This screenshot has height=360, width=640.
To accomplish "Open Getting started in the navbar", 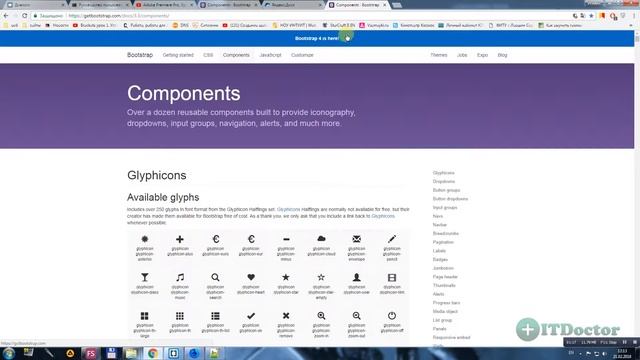I will tap(178, 55).
